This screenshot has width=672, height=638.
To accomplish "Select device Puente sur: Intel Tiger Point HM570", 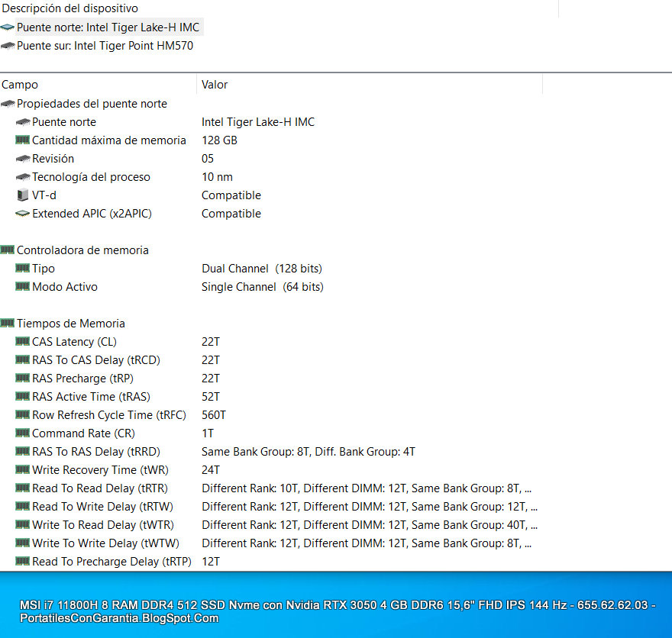I will (105, 46).
